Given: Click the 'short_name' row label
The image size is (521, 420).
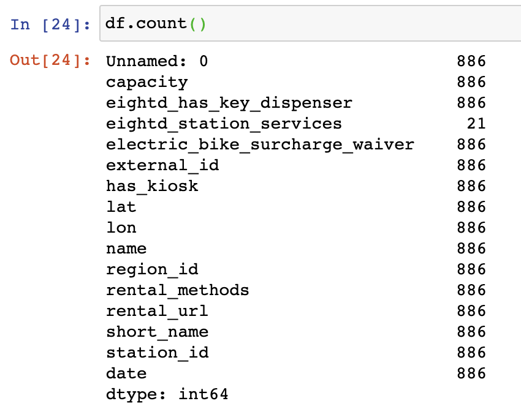Looking at the screenshot, I should 157,332.
